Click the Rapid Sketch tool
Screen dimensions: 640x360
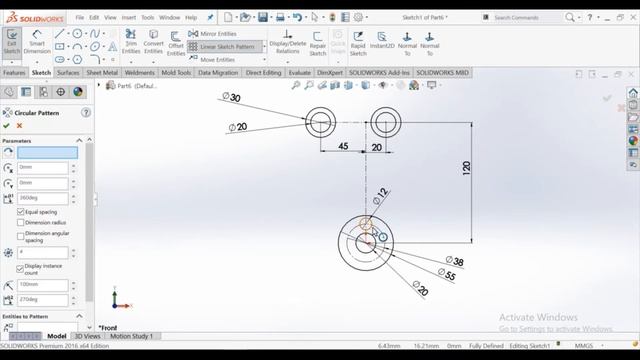[358, 43]
